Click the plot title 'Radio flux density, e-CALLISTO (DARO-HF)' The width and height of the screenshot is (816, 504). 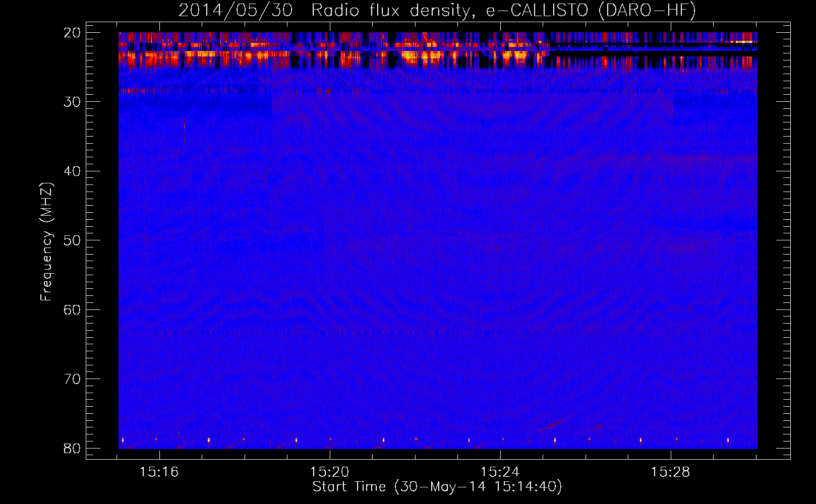tap(503, 11)
